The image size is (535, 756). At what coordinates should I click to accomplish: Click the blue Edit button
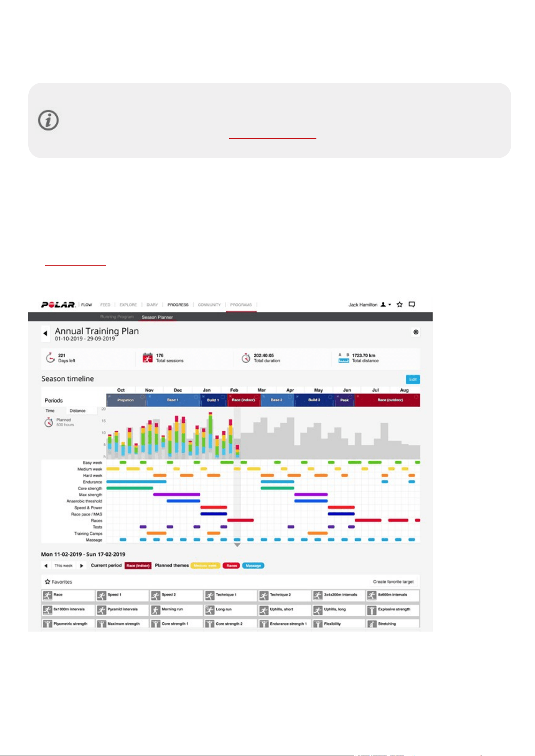pyautogui.click(x=413, y=379)
